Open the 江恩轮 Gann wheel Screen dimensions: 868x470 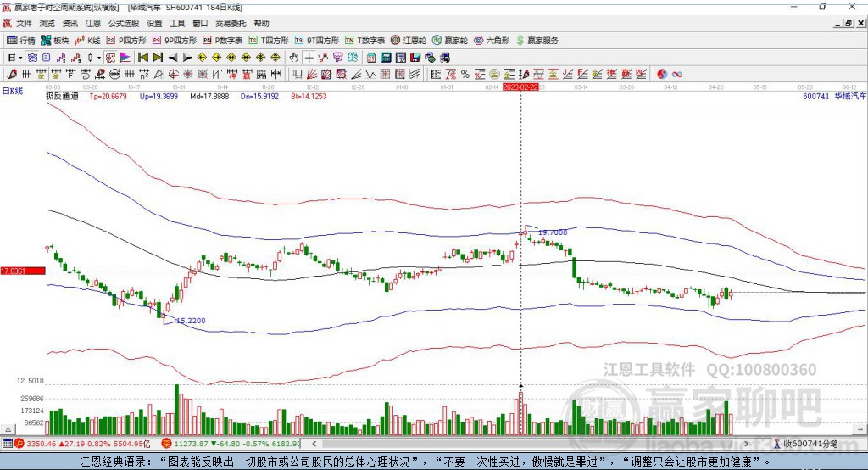[409, 41]
